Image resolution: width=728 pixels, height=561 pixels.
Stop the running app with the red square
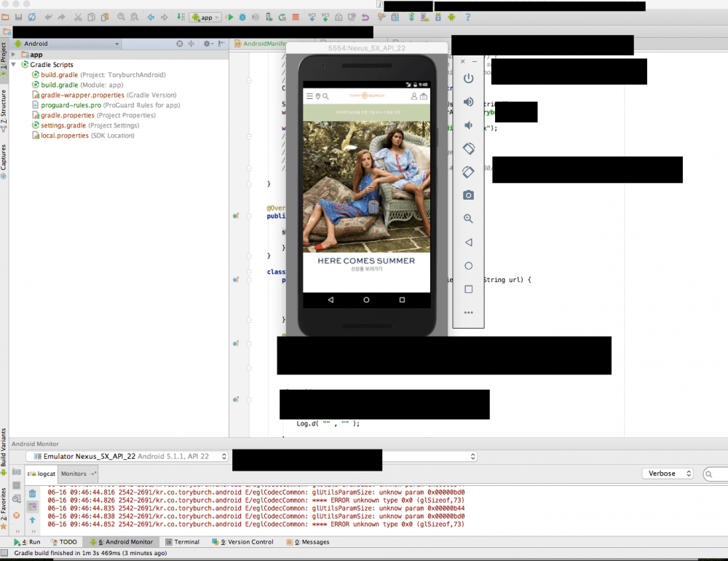(295, 17)
